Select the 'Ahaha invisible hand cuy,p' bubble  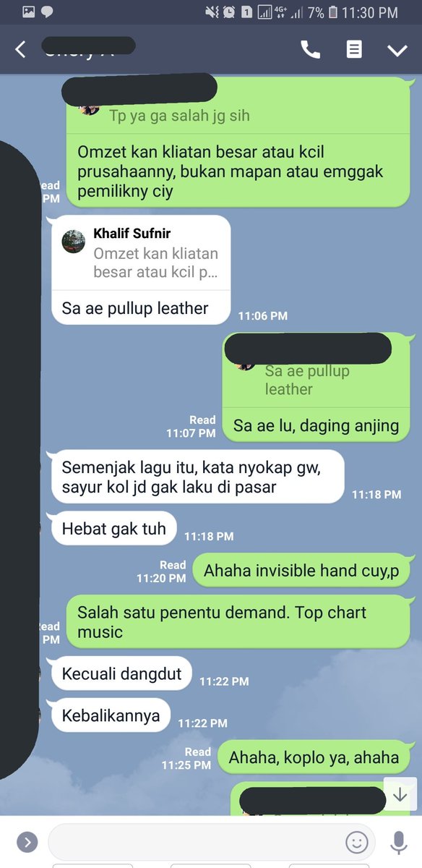pos(301,571)
